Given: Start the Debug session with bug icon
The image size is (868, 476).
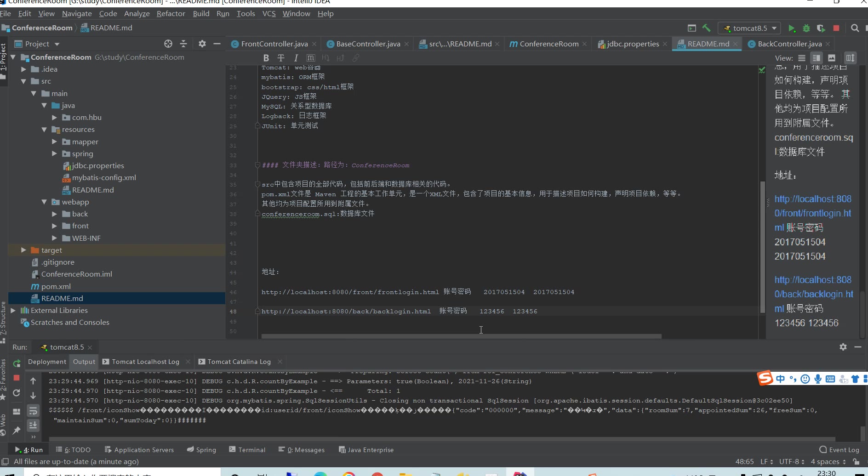Looking at the screenshot, I should [806, 28].
